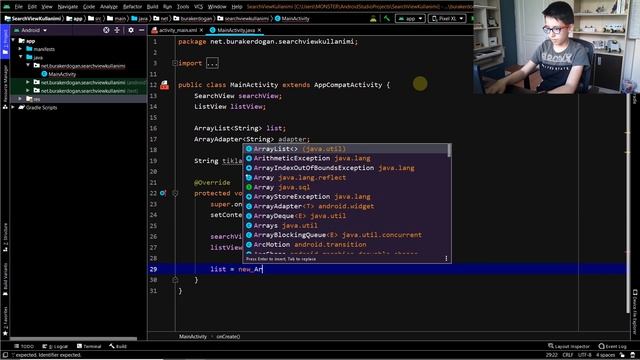Click the completion popup scrollbar
Image resolution: width=640 pixels, height=360 pixels.
point(449,150)
